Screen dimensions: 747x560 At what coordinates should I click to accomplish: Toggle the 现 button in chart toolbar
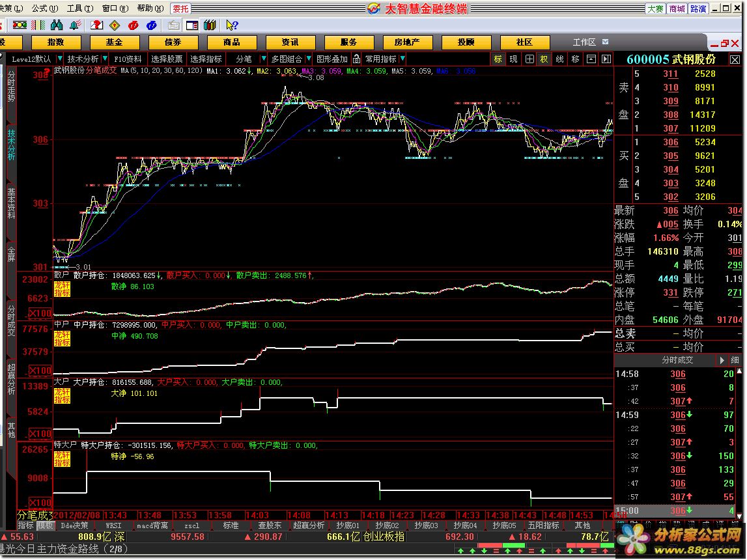513,59
